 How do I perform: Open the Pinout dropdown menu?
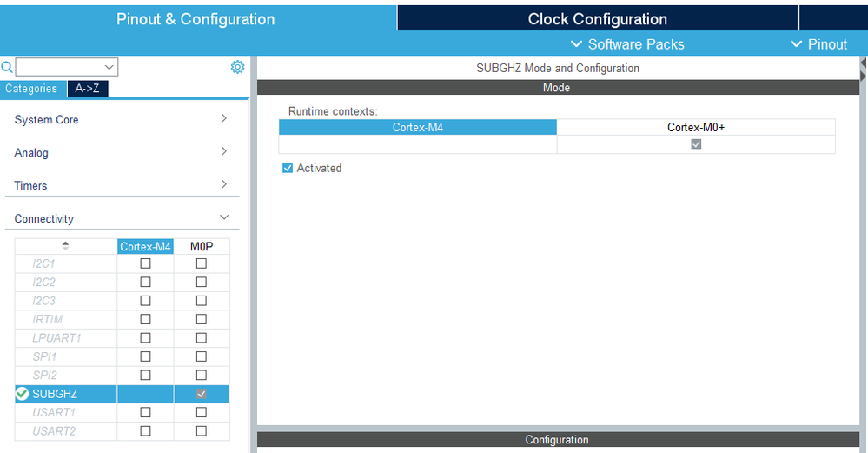pyautogui.click(x=818, y=44)
